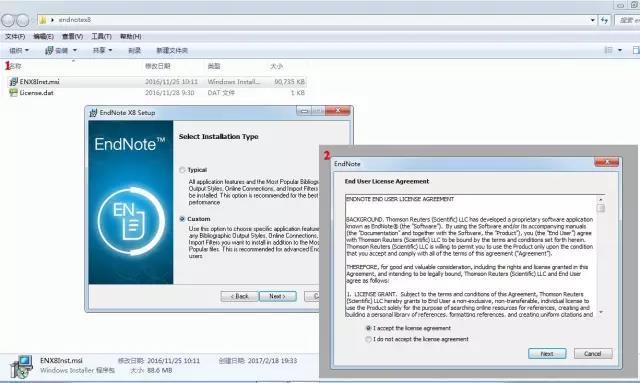Click the installer icon in details pane

pyautogui.click(x=21, y=366)
